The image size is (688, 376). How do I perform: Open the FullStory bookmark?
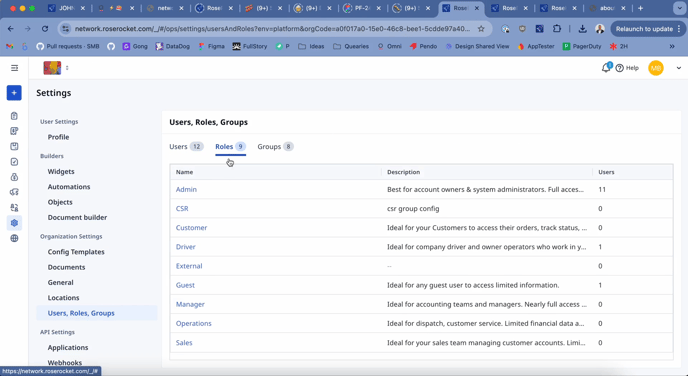[250, 46]
